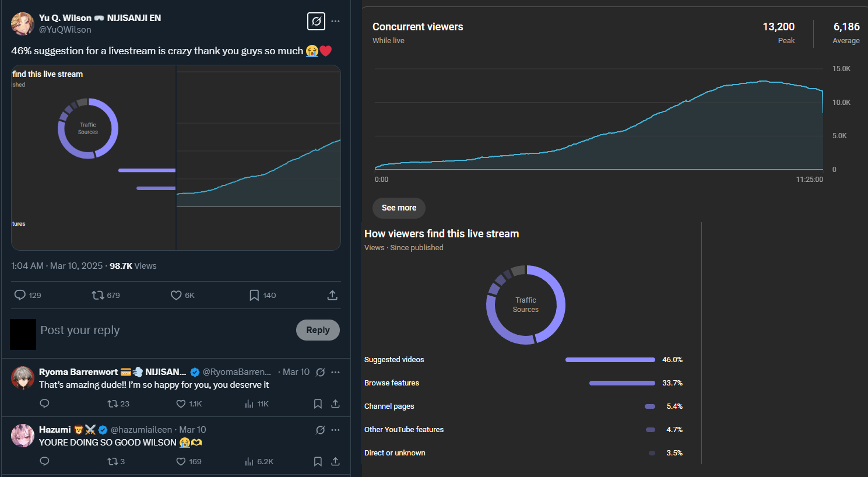Open Hazumi's profile avatar
This screenshot has width=868, height=477.
(23, 436)
